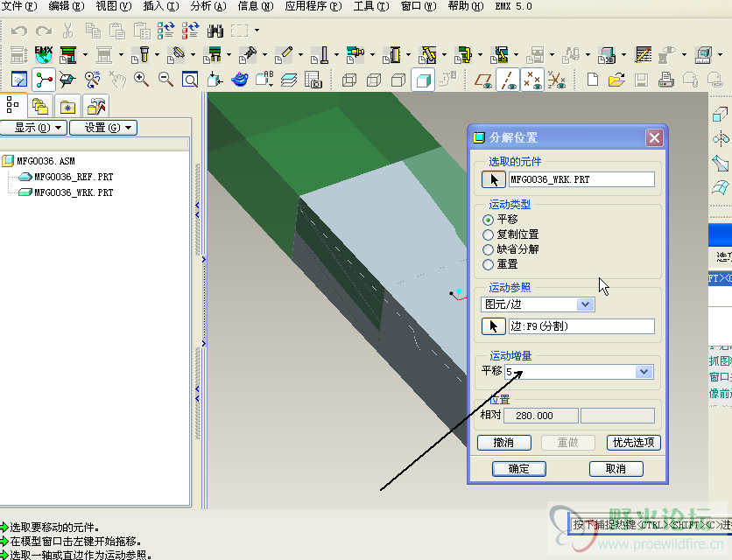Click the binoculars Find icon
Viewport: 732px width, 560px height.
click(x=215, y=31)
